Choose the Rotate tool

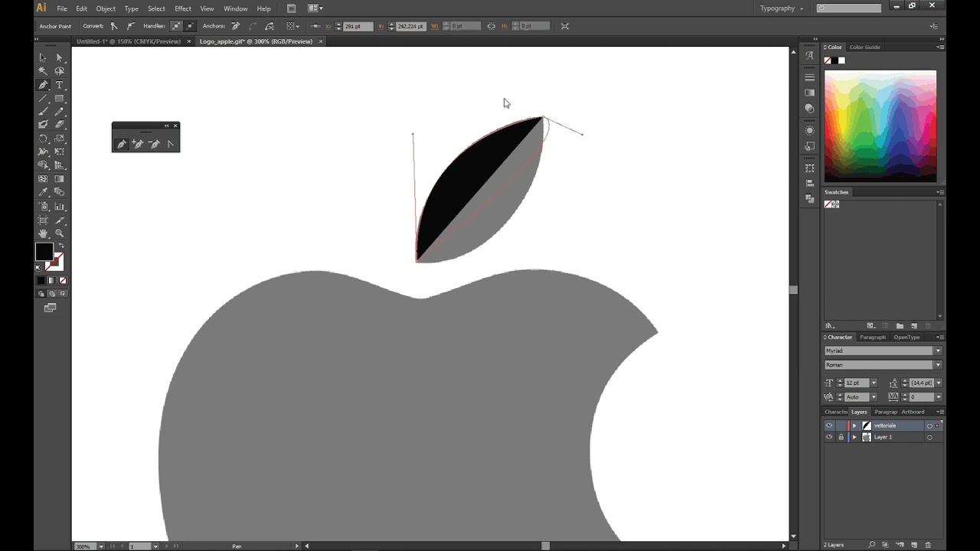pyautogui.click(x=43, y=139)
